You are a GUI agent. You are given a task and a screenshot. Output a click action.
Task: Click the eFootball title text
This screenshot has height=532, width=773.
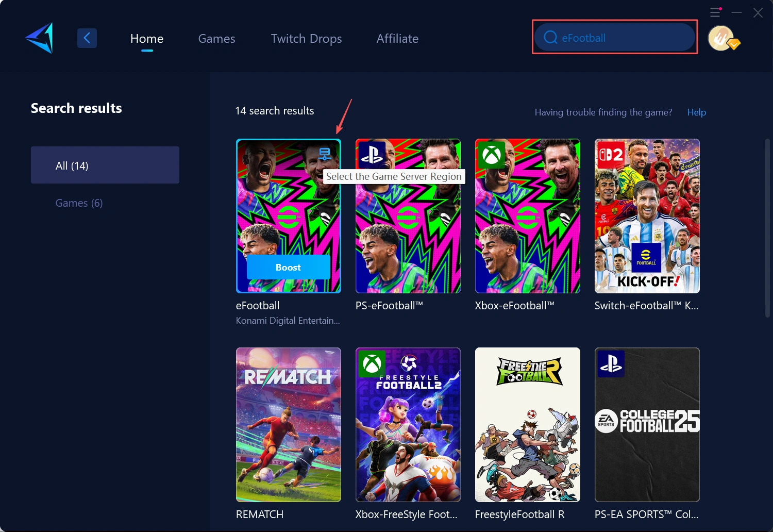click(x=258, y=306)
